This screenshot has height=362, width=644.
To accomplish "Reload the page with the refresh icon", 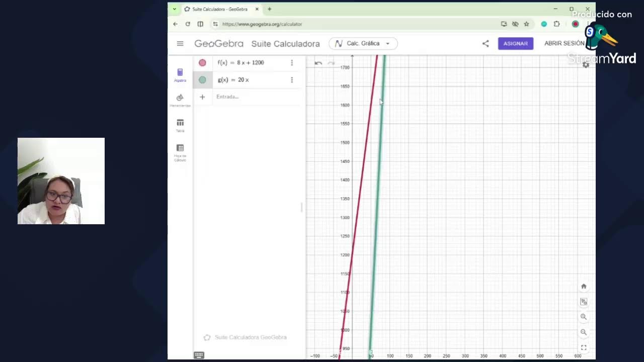I will (188, 24).
